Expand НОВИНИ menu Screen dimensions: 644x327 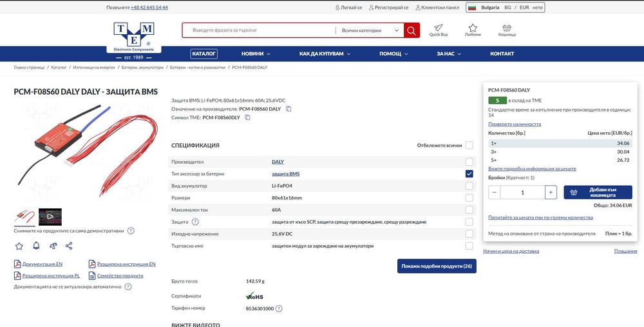point(256,54)
